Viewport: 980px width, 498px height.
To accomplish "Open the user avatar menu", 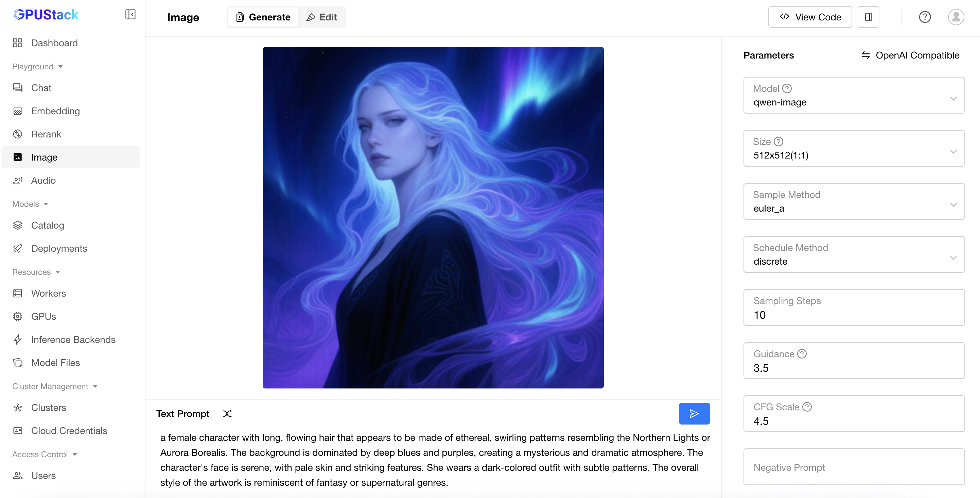I will (956, 17).
